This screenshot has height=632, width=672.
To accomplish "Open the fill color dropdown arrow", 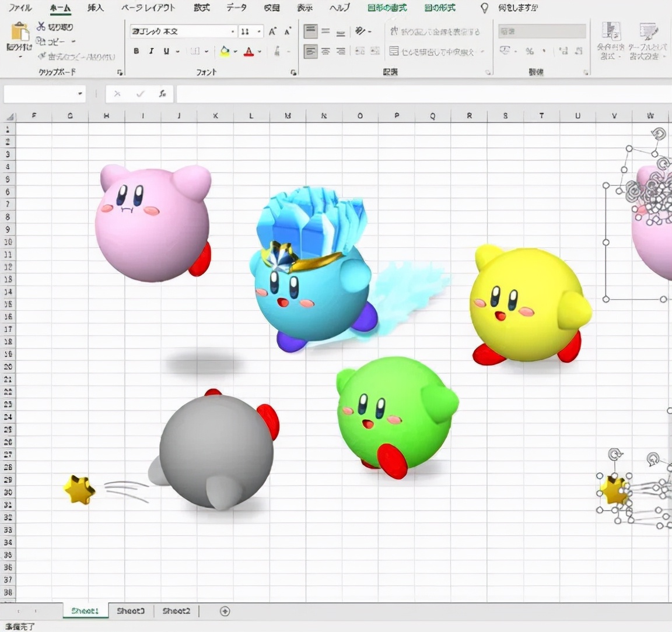I will pyautogui.click(x=235, y=52).
